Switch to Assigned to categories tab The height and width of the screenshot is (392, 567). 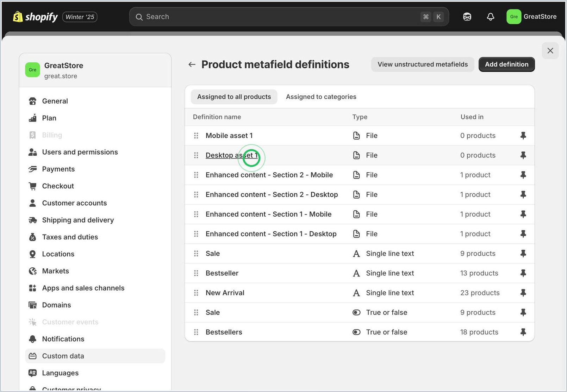coord(321,97)
